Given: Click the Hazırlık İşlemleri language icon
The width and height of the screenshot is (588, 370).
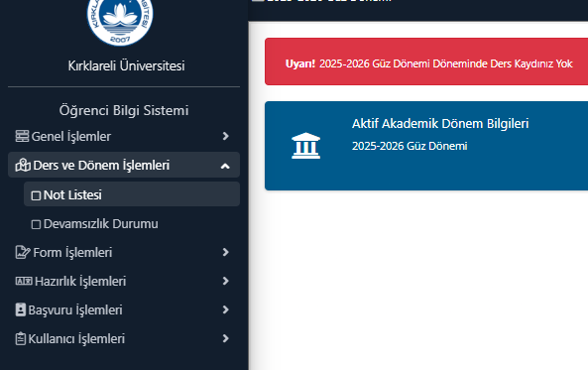Looking at the screenshot, I should pyautogui.click(x=24, y=281).
